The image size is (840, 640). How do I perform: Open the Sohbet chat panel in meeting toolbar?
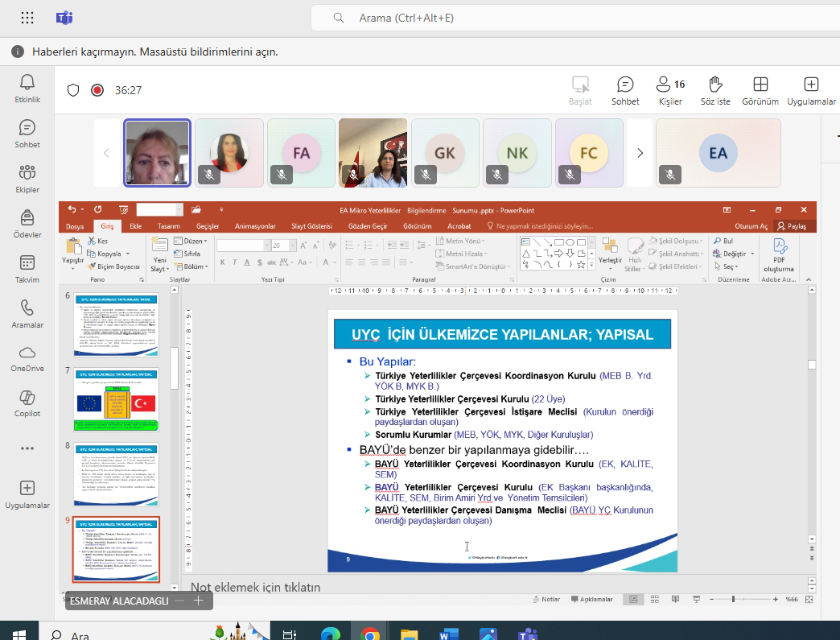coord(624,90)
